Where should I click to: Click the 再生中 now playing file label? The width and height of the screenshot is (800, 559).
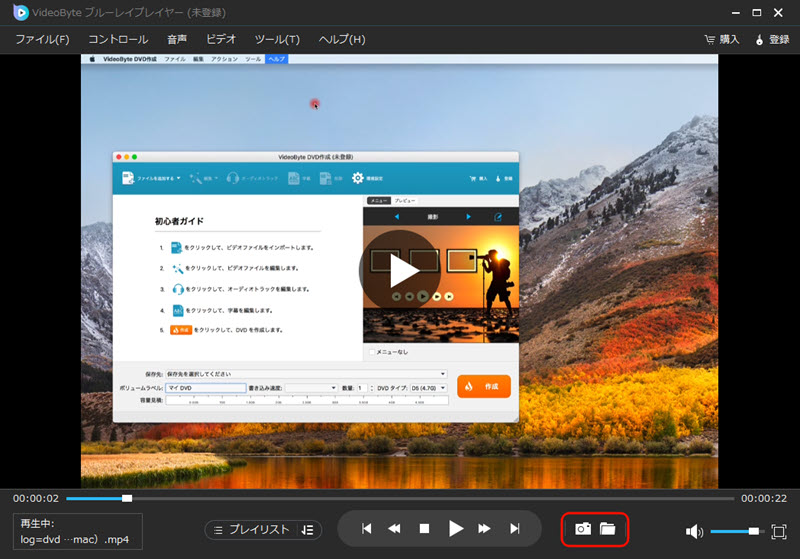tap(78, 531)
